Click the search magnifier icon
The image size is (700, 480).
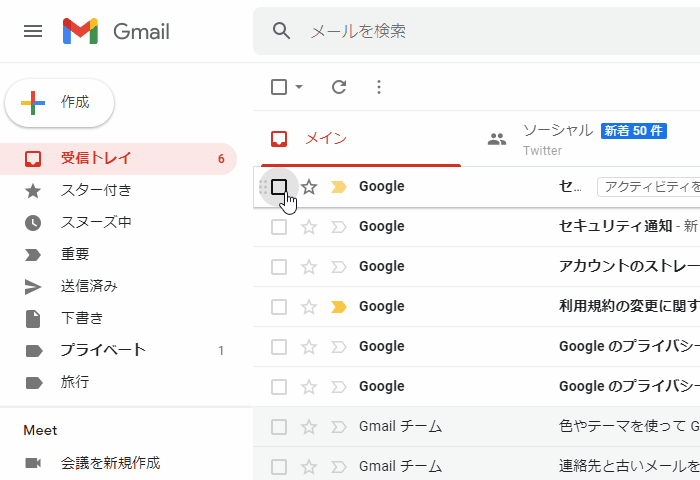(281, 31)
